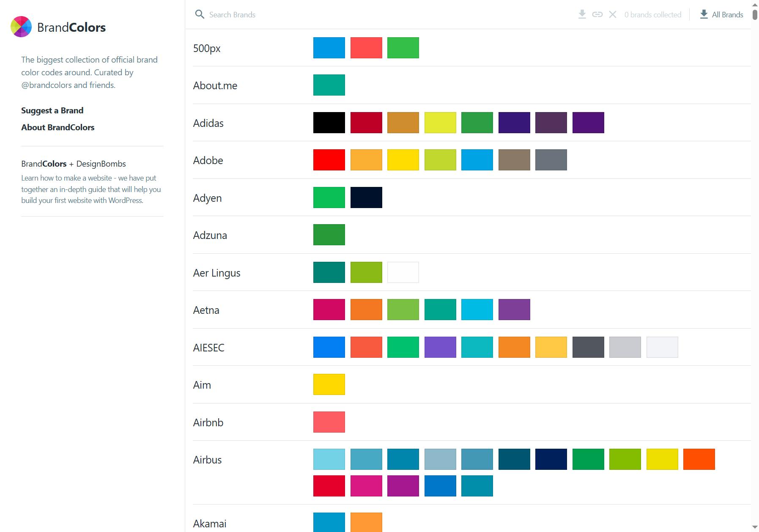Copy the Aetna purple swatch
This screenshot has width=759, height=532.
coord(514,310)
